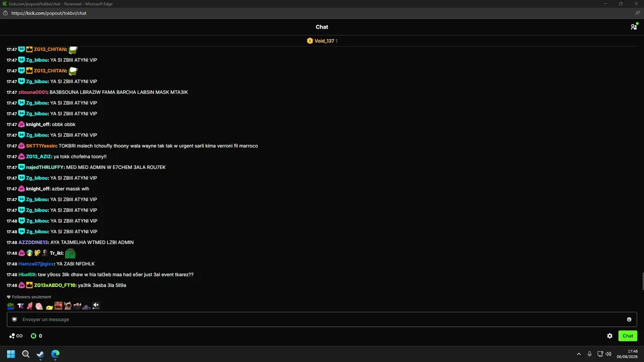Open the volume tray icon
Screen dimensions: 644x362
609,354
